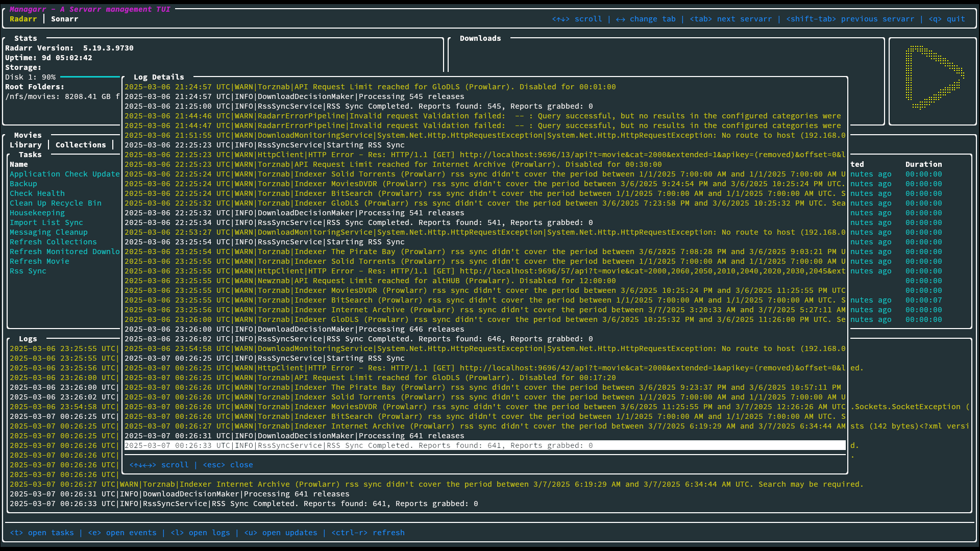980x551 pixels.
Task: Click the Import List Sync task
Action: [46, 222]
